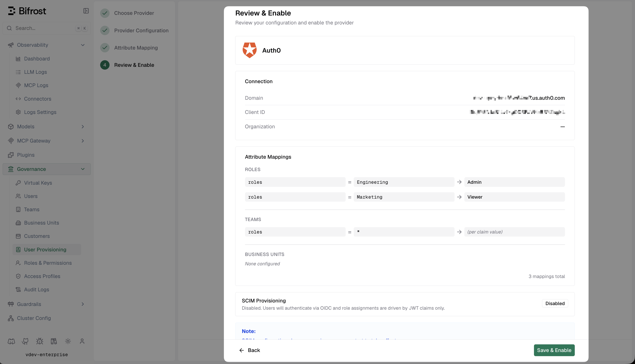Click the "(per claim value)" team field

(514, 232)
